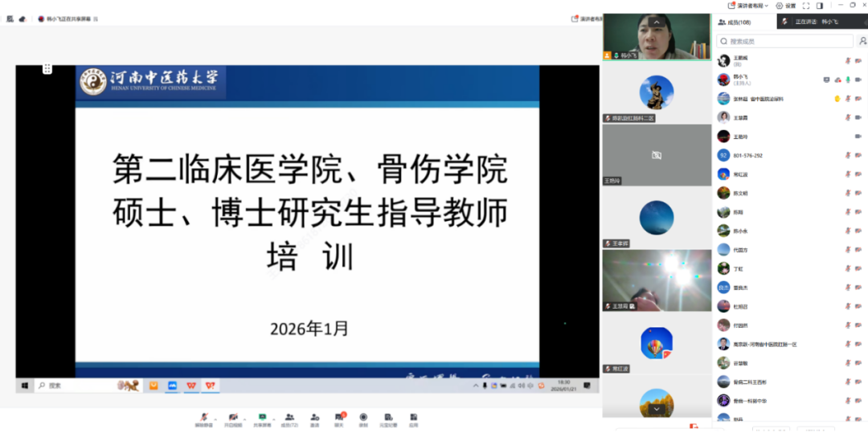Open 成员(72) in the bottom toolbar
The height and width of the screenshot is (433, 868).
[x=289, y=419]
